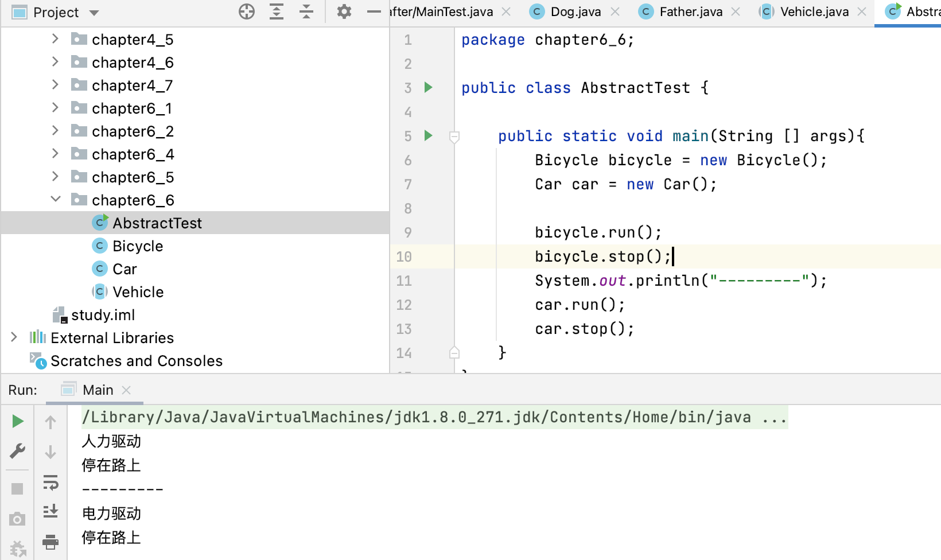Viewport: 941px width, 560px height.
Task: Expand the chapter6_1 folder
Action: pos(55,107)
